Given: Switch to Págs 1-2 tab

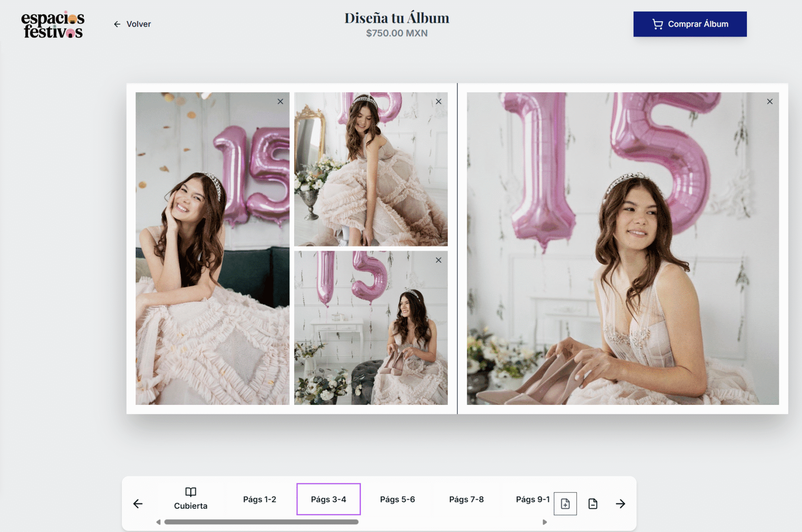Looking at the screenshot, I should (x=259, y=499).
